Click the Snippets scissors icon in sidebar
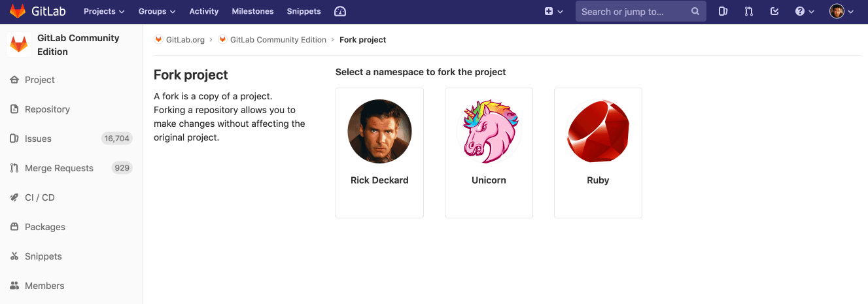This screenshot has height=304, width=868. click(x=14, y=256)
